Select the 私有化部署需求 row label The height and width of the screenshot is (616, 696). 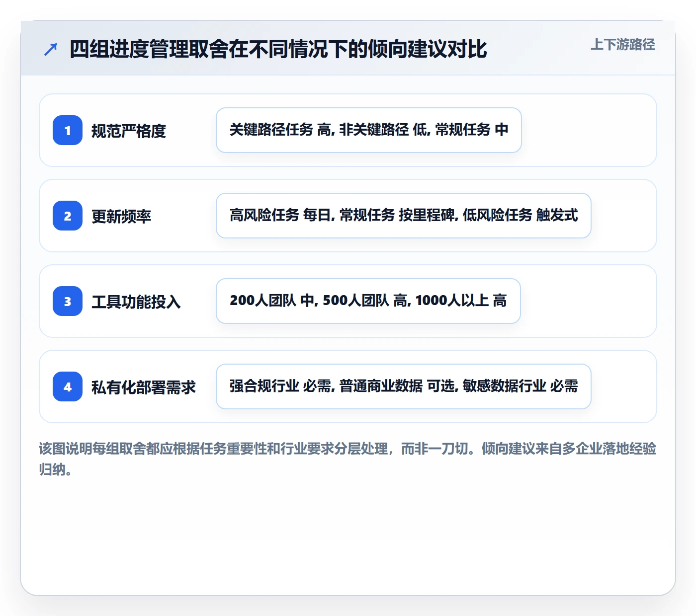(x=144, y=387)
